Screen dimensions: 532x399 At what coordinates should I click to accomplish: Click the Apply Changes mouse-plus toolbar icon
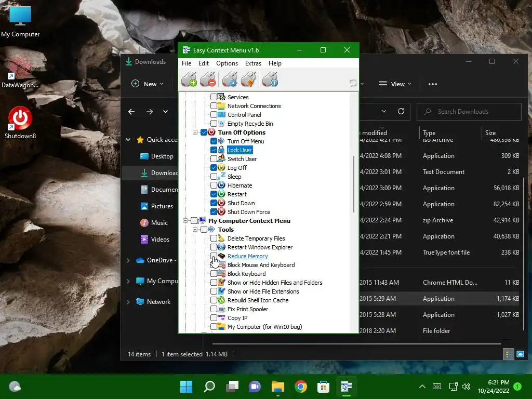(189, 79)
